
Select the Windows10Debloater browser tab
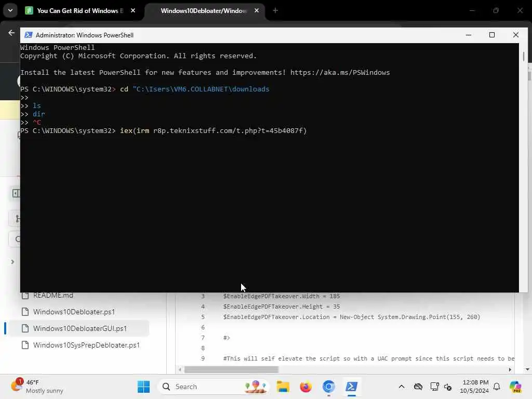pyautogui.click(x=204, y=10)
